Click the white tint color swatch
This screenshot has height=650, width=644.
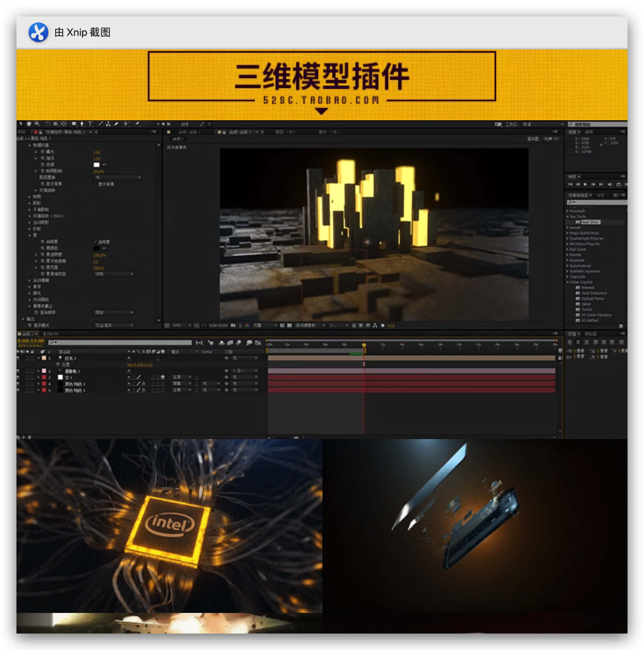[96, 165]
